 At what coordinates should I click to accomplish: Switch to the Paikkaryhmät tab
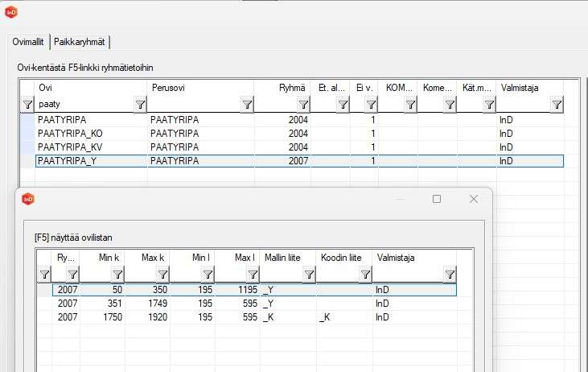pos(81,42)
